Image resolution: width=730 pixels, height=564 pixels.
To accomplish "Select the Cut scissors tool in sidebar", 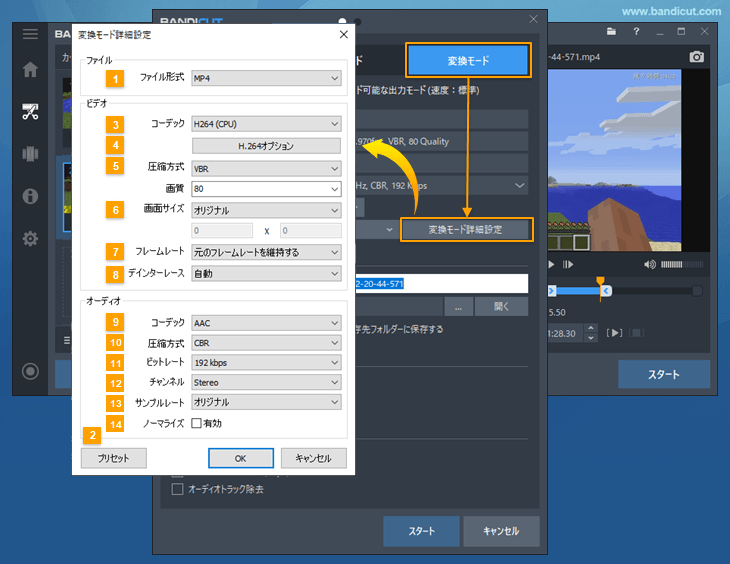I will click(x=30, y=111).
